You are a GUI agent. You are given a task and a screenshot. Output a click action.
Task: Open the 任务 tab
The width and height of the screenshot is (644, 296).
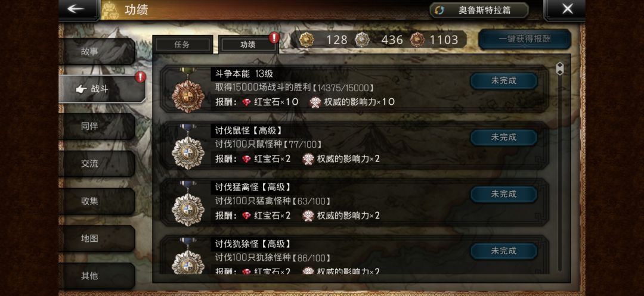[x=182, y=45]
